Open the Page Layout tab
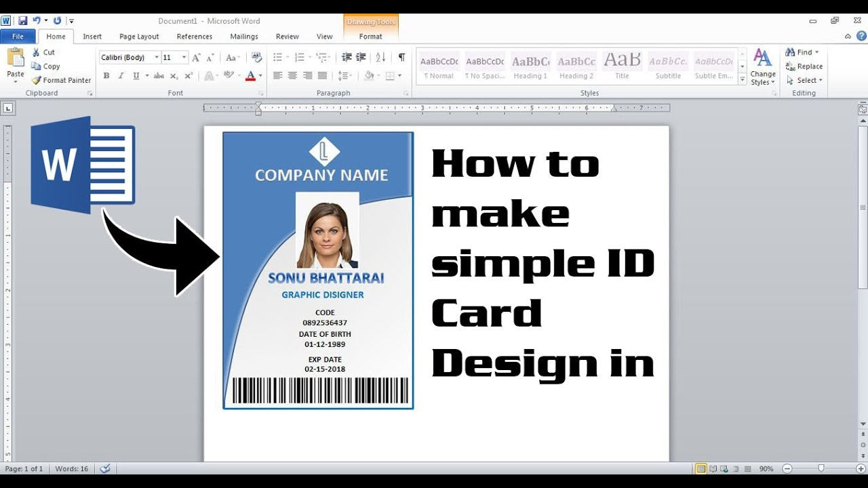This screenshot has height=488, width=868. [x=139, y=37]
